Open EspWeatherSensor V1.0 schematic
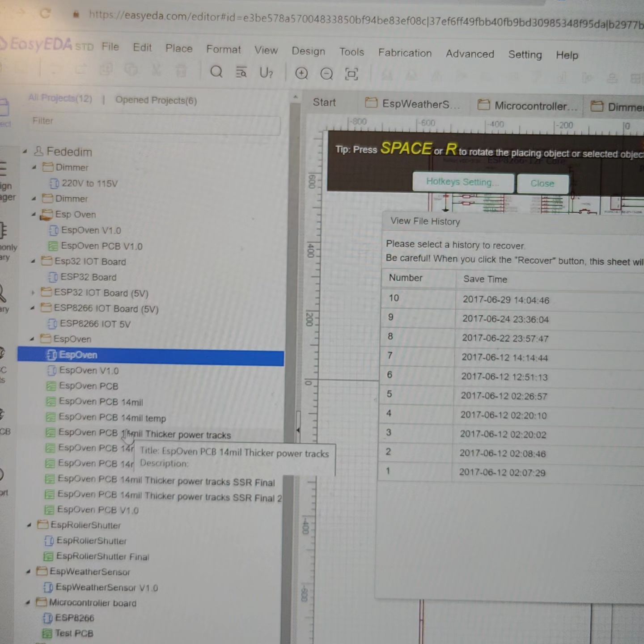This screenshot has width=644, height=644. [x=106, y=587]
